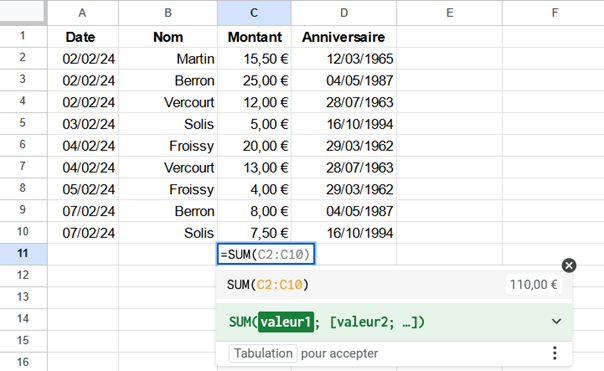Select row 1 header
The width and height of the screenshot is (604, 371).
23,36
